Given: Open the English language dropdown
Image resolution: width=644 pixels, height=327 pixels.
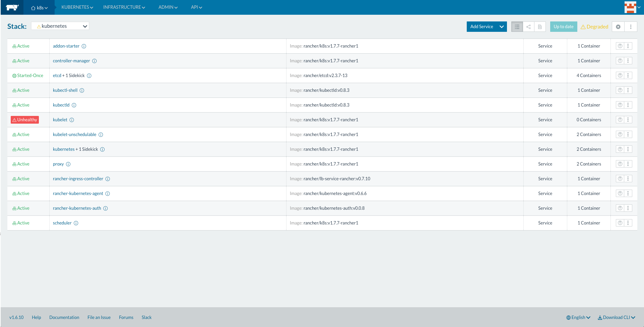Looking at the screenshot, I should (578, 318).
